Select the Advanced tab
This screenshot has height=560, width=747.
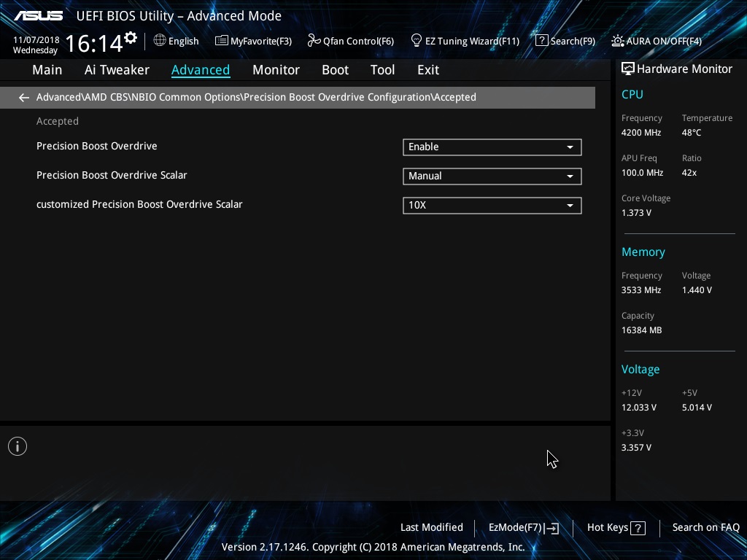tap(201, 70)
